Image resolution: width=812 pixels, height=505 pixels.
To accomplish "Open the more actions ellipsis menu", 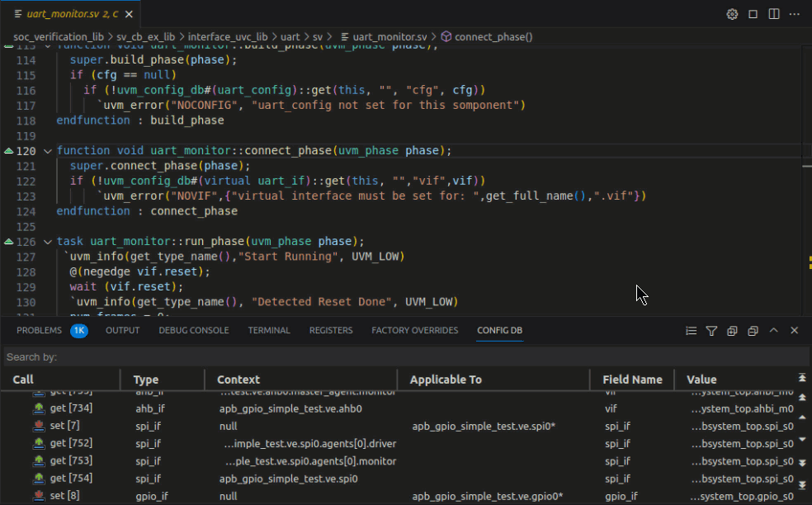I will click(794, 14).
